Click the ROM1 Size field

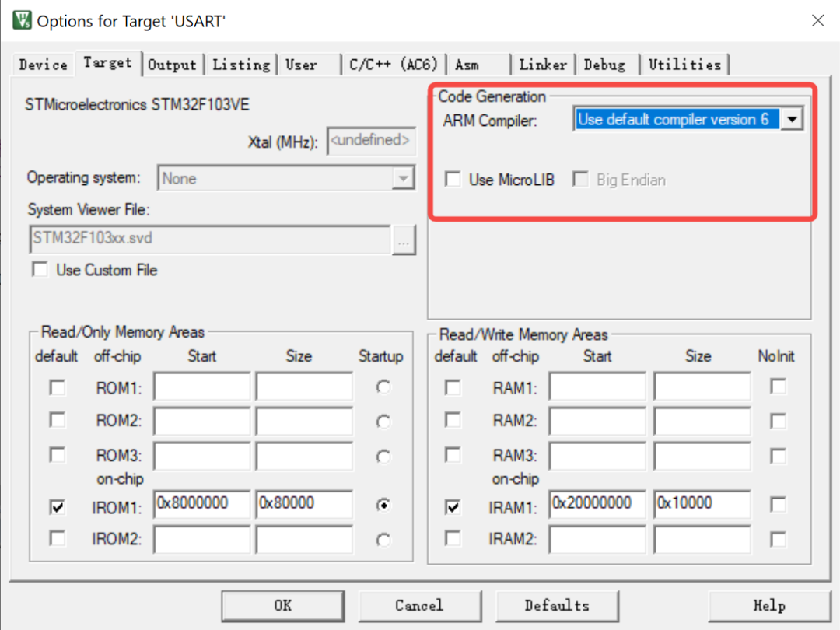click(304, 387)
